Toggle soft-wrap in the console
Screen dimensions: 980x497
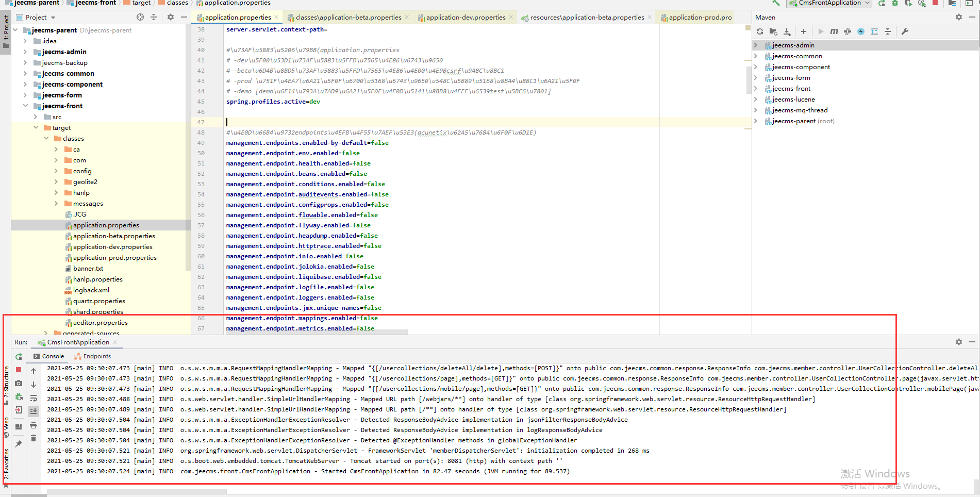pos(34,398)
